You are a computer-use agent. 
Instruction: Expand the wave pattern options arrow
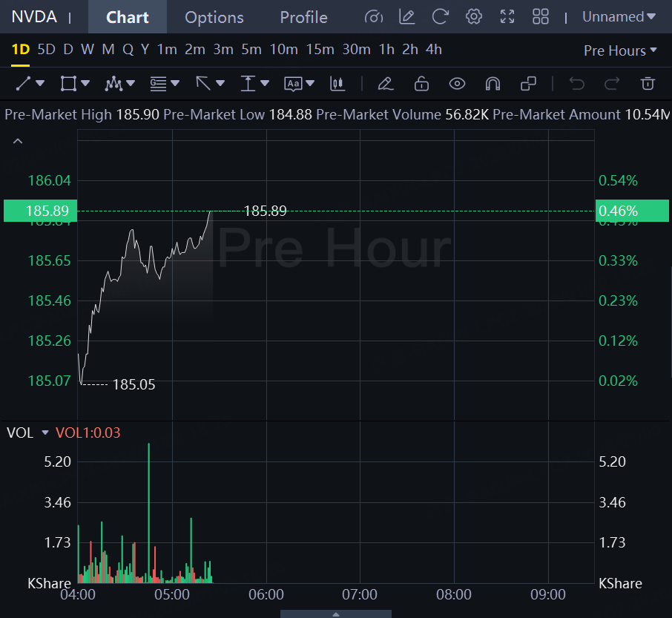pos(131,83)
